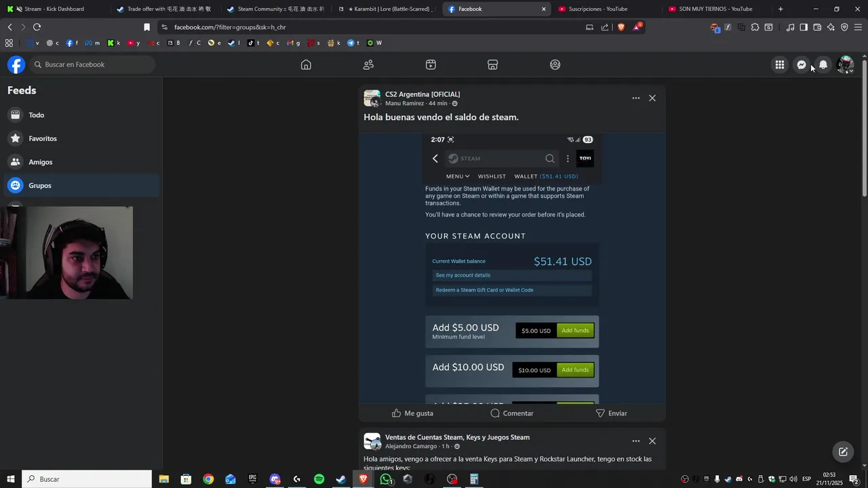Open options menu for Ventas de Cuentas Steam post
Screen dimensions: 868x488
click(636, 441)
